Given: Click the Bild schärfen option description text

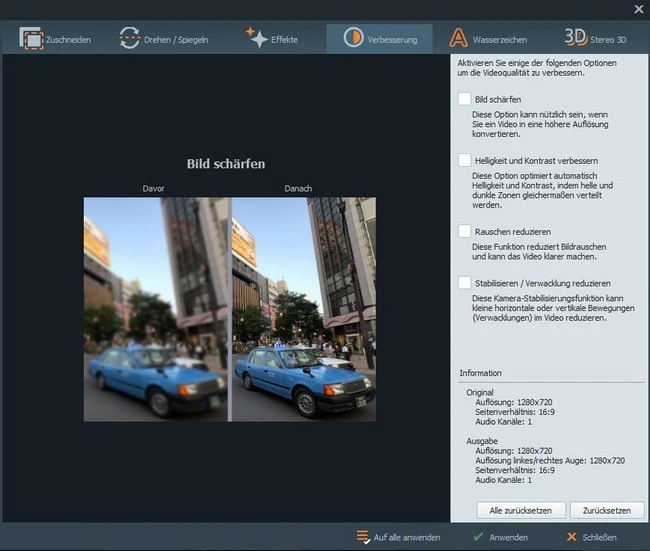Looking at the screenshot, I should (540, 124).
